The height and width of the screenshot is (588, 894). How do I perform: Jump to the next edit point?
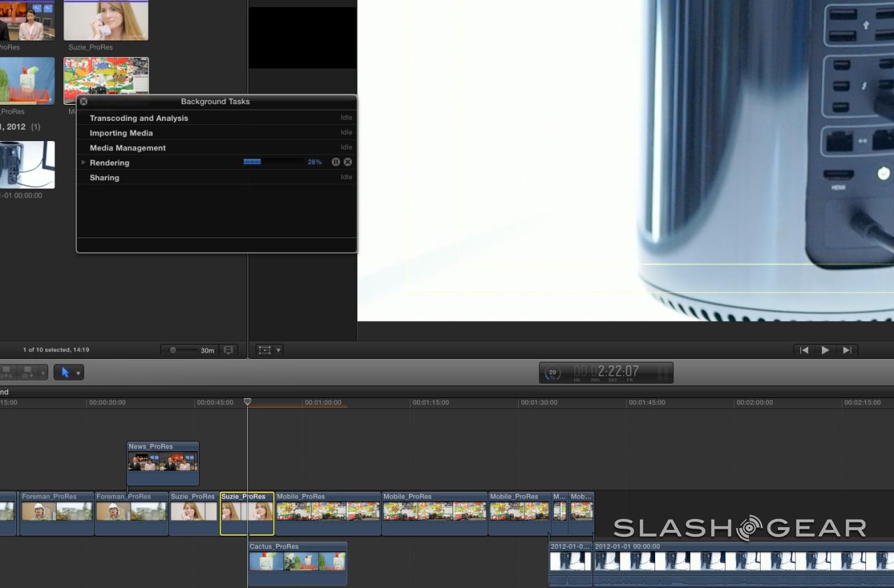[x=847, y=351]
